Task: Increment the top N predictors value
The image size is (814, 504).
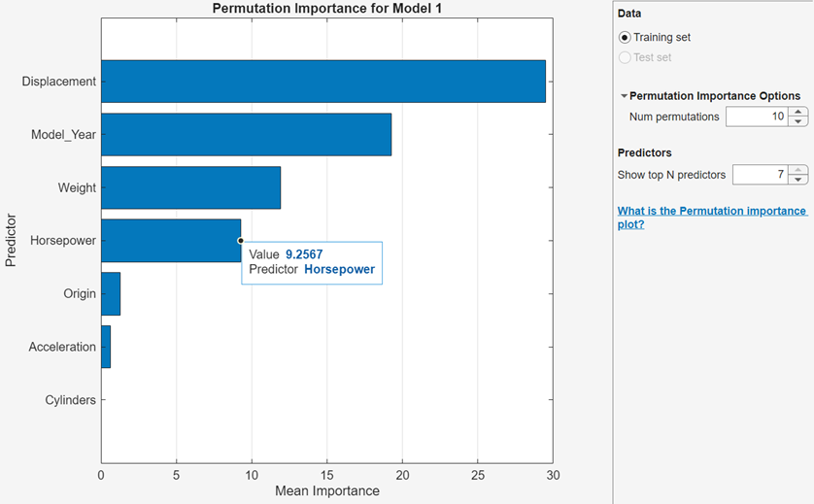Action: point(798,170)
